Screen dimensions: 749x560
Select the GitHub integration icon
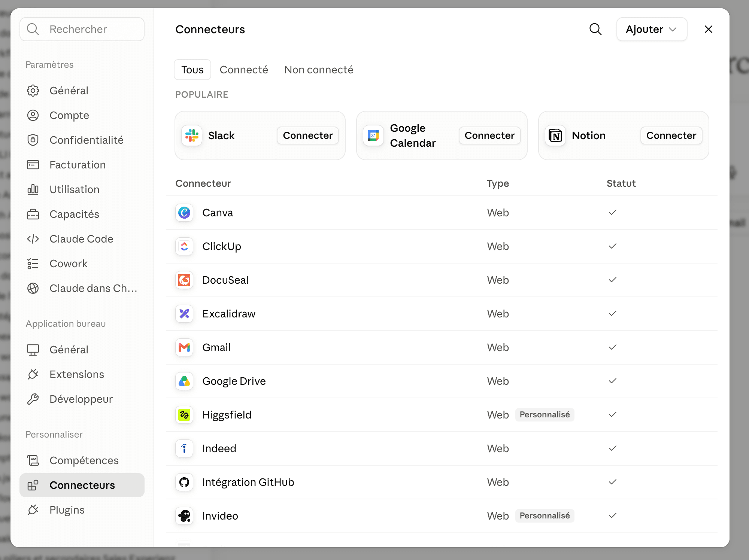pos(184,482)
